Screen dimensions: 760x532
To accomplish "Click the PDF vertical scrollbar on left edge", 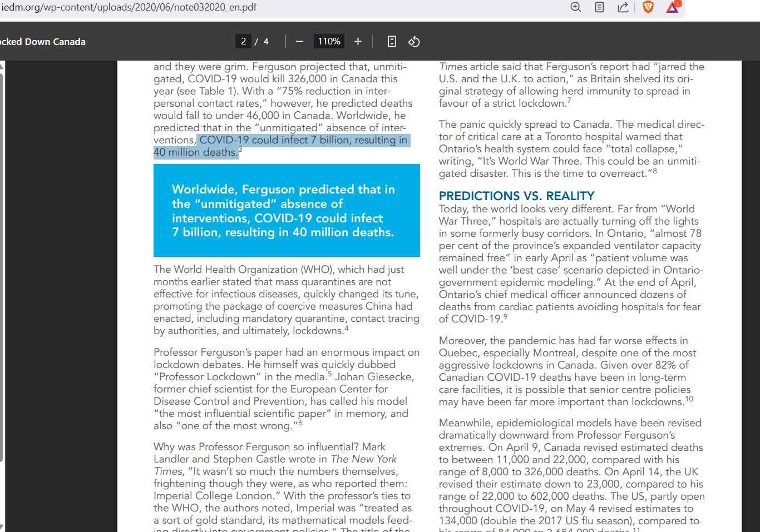I will click(2, 267).
